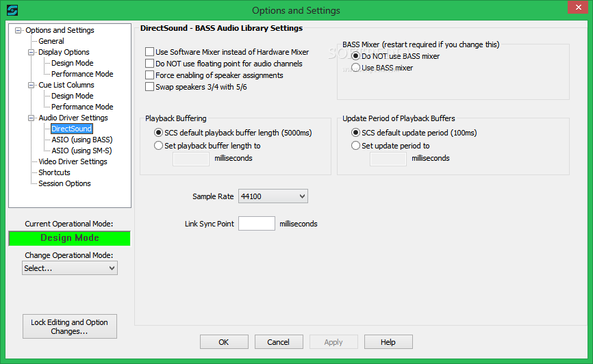Click the Link Sync Point input field

256,223
